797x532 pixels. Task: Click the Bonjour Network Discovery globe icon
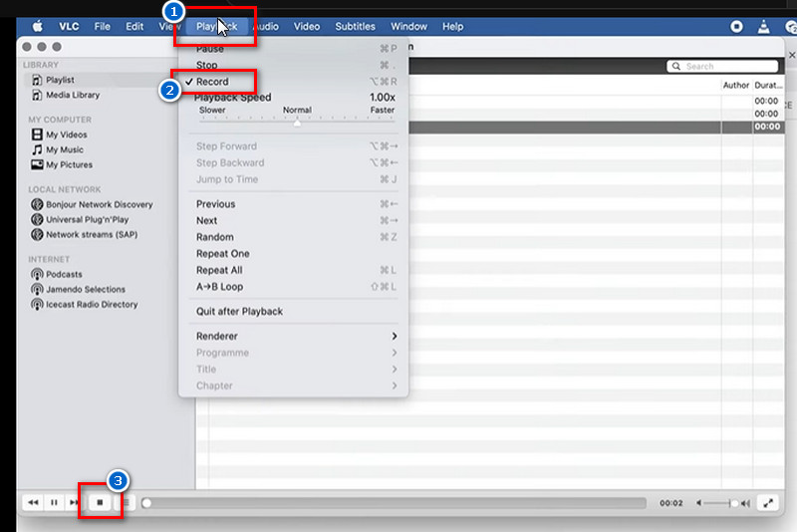coord(37,204)
